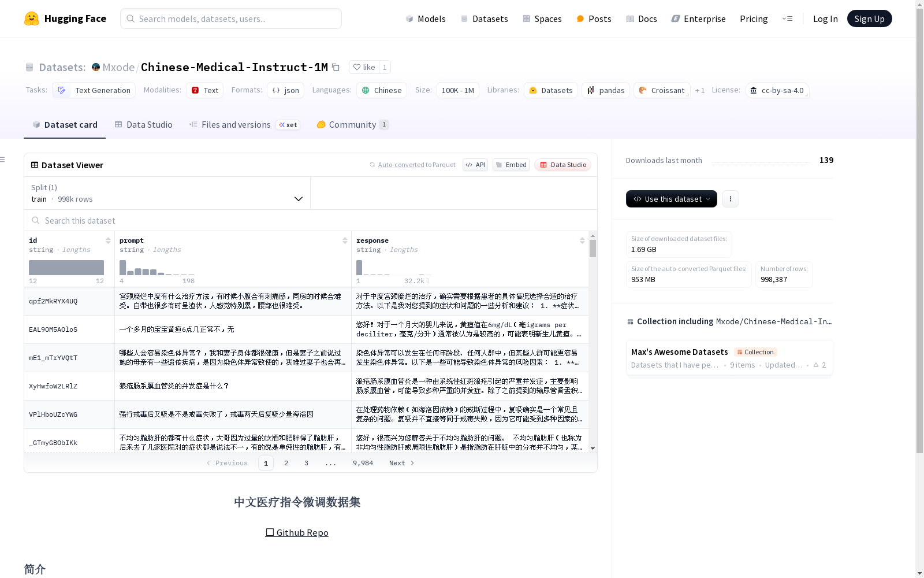
Task: Open Enterprise in the top navigation
Action: tap(698, 18)
